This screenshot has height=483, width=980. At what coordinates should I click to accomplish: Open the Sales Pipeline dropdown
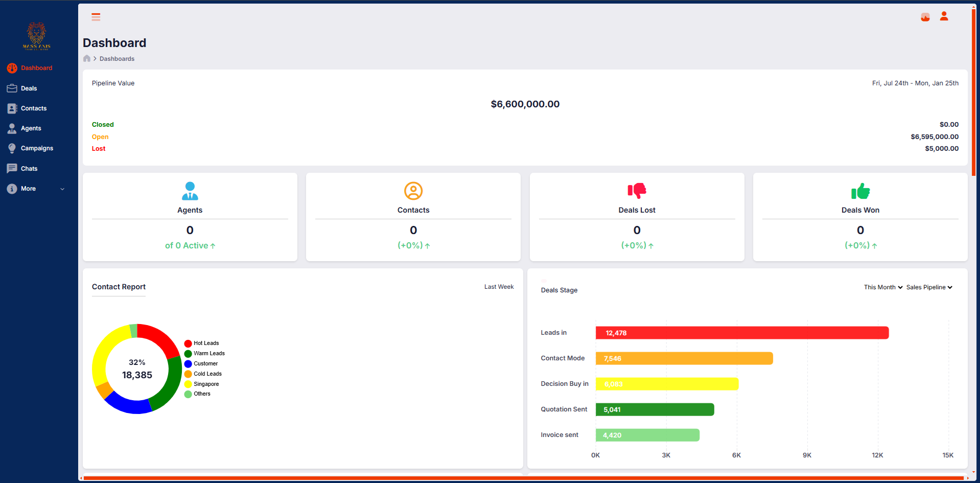[929, 287]
